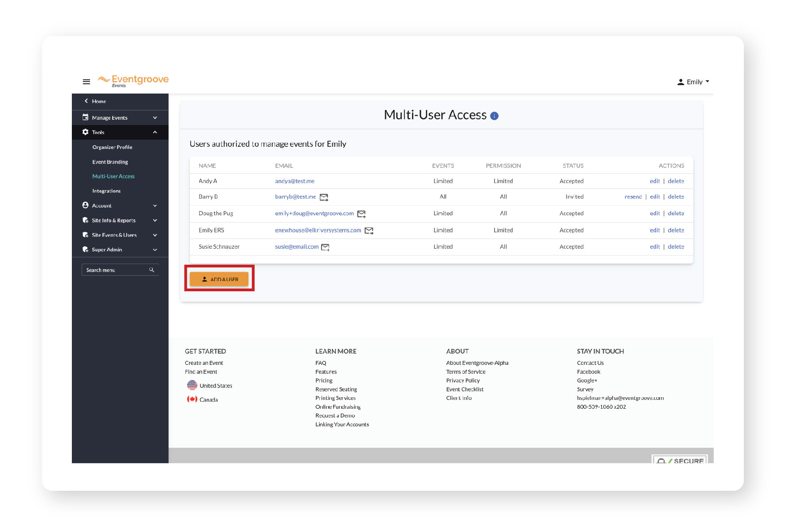Viewport: 786px width, 532px height.
Task: Click the andya@test.me email link
Action: [295, 181]
